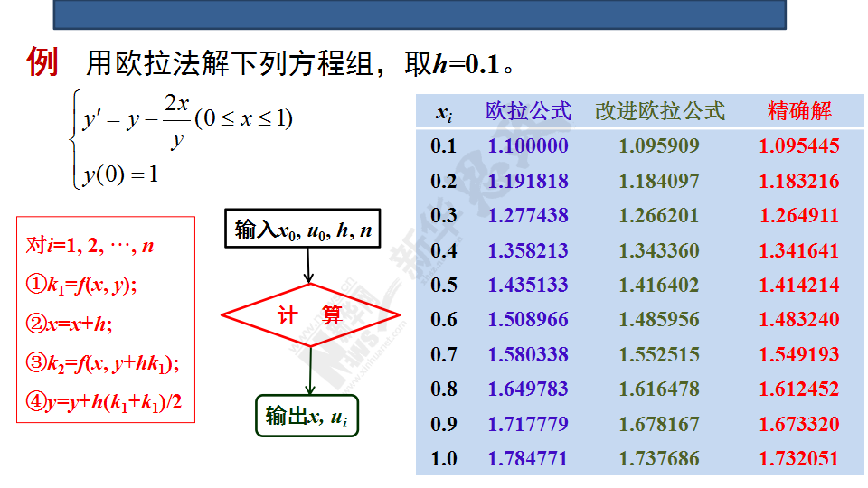Click improved Euler value 1.266201

click(x=659, y=215)
